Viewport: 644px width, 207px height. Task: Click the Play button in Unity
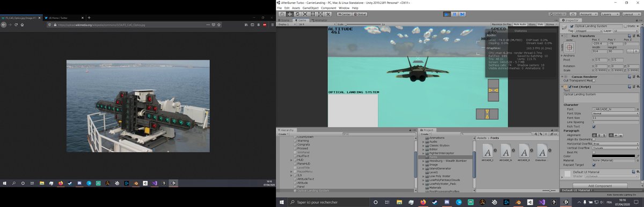[447, 14]
